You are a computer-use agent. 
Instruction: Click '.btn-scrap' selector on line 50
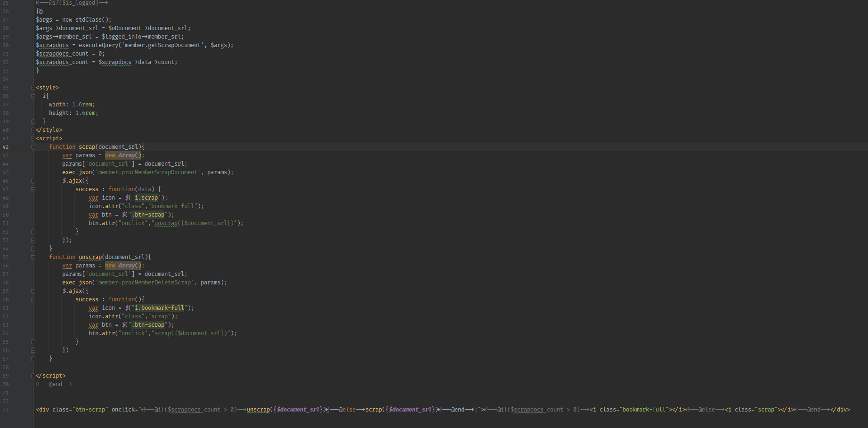148,215
